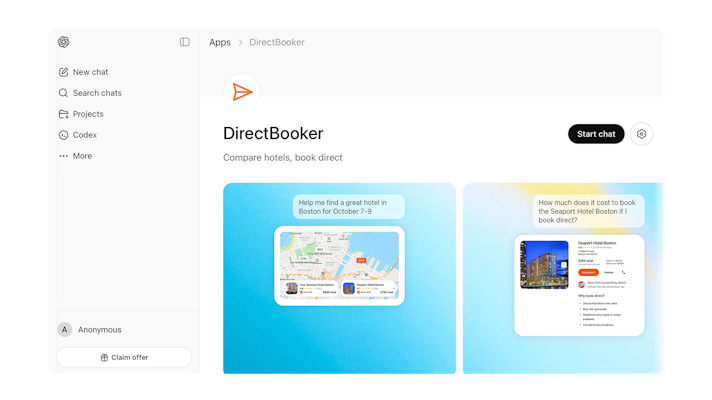Open Projects in the sidebar
Viewport: 712px width, 400px height.
[x=81, y=114]
